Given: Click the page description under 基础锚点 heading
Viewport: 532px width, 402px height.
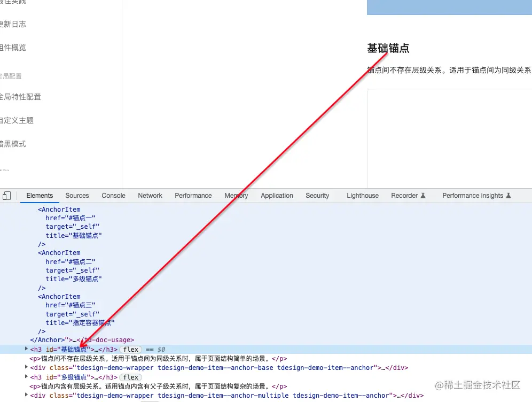Looking at the screenshot, I should (449, 70).
